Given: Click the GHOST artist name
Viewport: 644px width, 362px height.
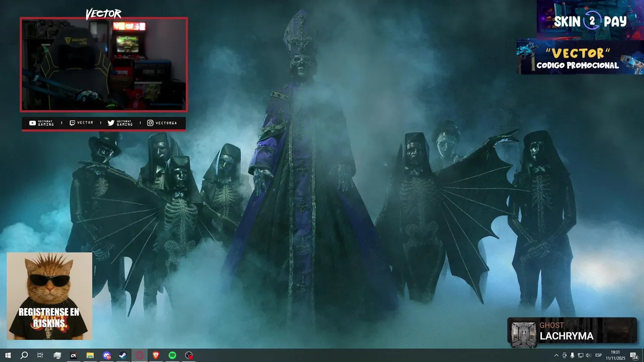Looking at the screenshot, I should [x=552, y=325].
